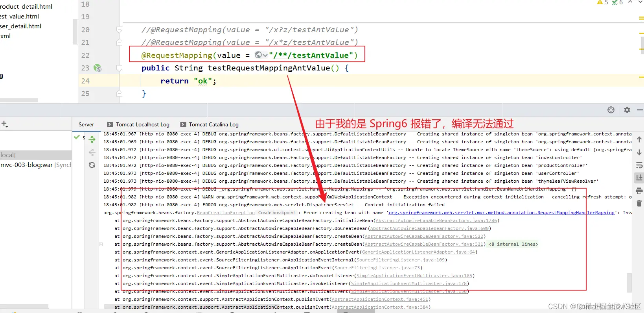The height and width of the screenshot is (313, 644).
Task: Open GenericApplicationListenerAdapter.java:64 link
Action: pos(418,252)
